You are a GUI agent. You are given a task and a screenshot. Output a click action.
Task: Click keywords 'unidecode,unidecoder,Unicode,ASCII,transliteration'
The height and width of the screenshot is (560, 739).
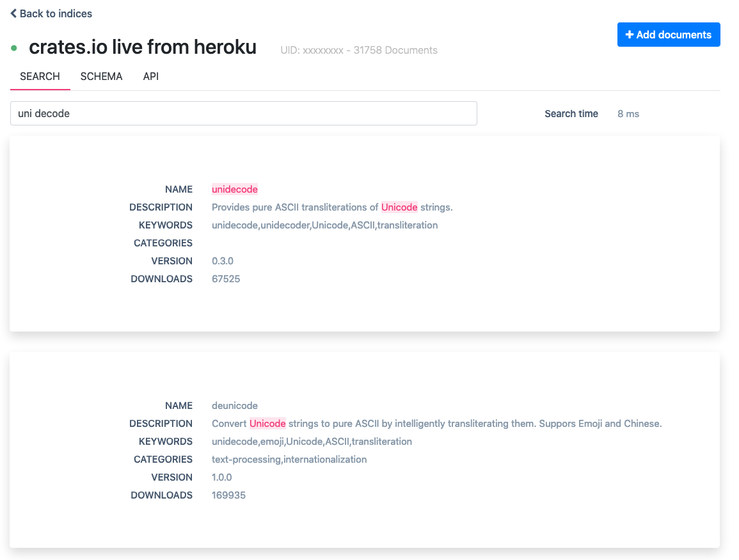pyautogui.click(x=325, y=225)
